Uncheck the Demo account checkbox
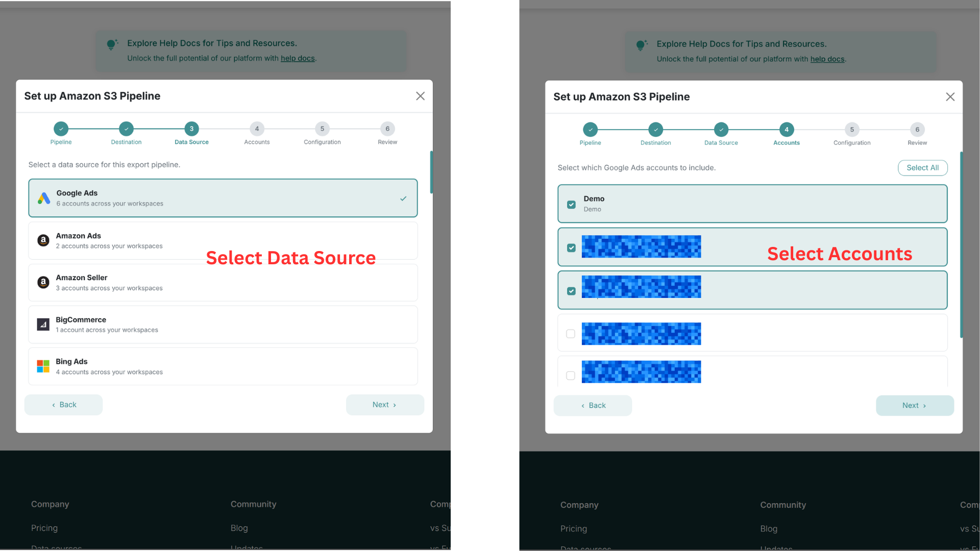This screenshot has width=980, height=551. pos(571,204)
